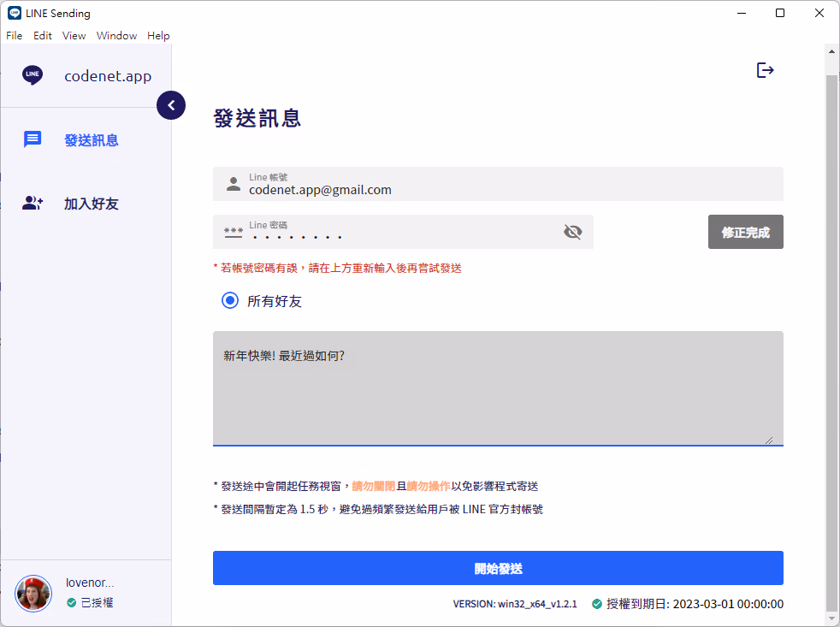The height and width of the screenshot is (627, 840).
Task: Click the password asterisks icon
Action: (233, 232)
